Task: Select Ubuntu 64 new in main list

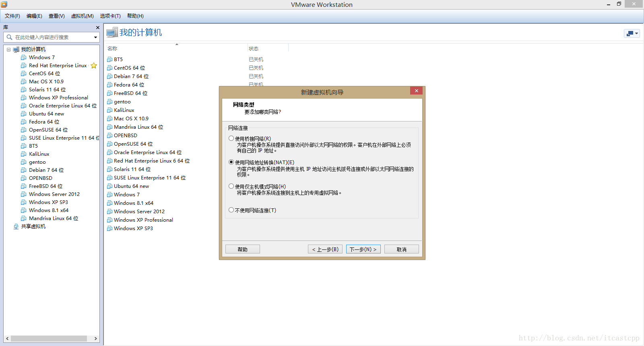Action: [131, 186]
